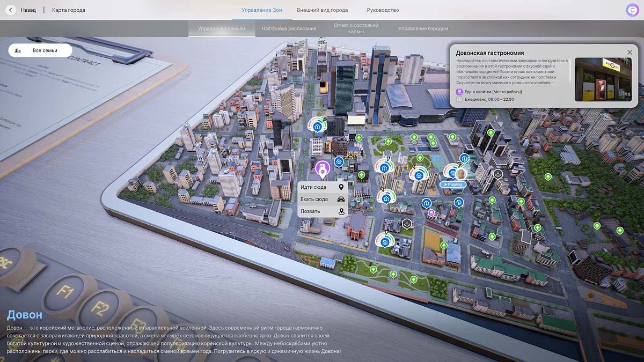Select the playing character portrait marker

460,173
